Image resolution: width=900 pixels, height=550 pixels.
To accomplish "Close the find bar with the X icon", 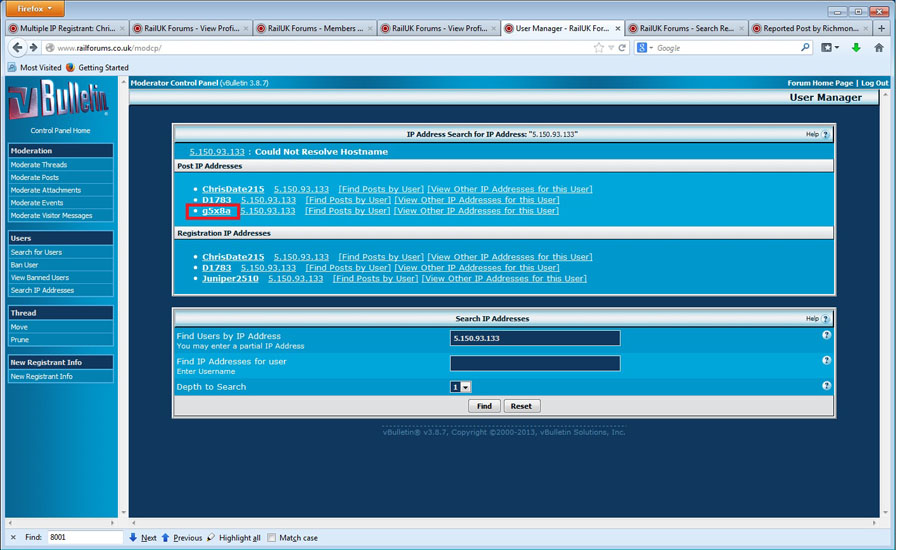I will click(x=13, y=537).
